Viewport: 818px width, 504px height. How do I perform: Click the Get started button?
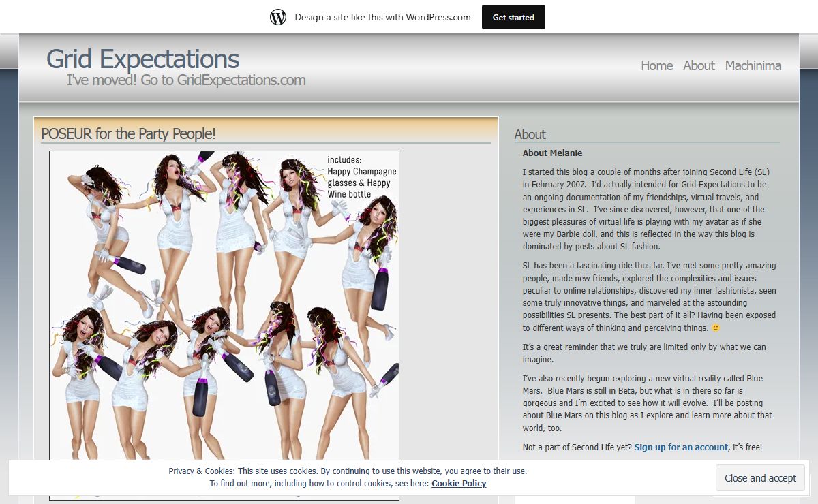pos(513,17)
